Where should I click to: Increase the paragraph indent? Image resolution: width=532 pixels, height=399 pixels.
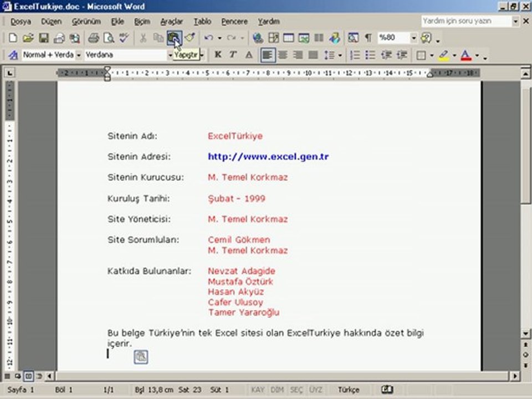[402, 55]
